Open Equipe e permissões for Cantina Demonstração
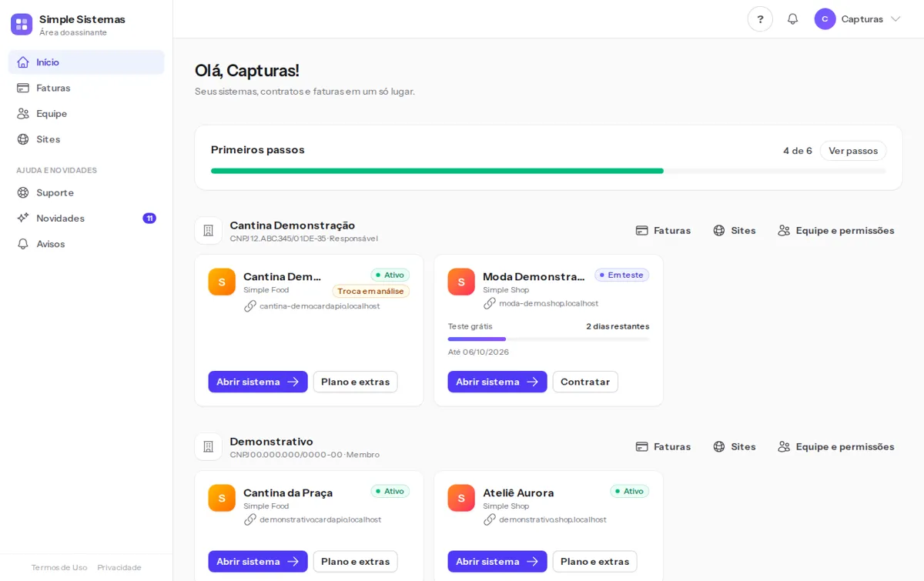Image resolution: width=924 pixels, height=581 pixels. [x=836, y=231]
